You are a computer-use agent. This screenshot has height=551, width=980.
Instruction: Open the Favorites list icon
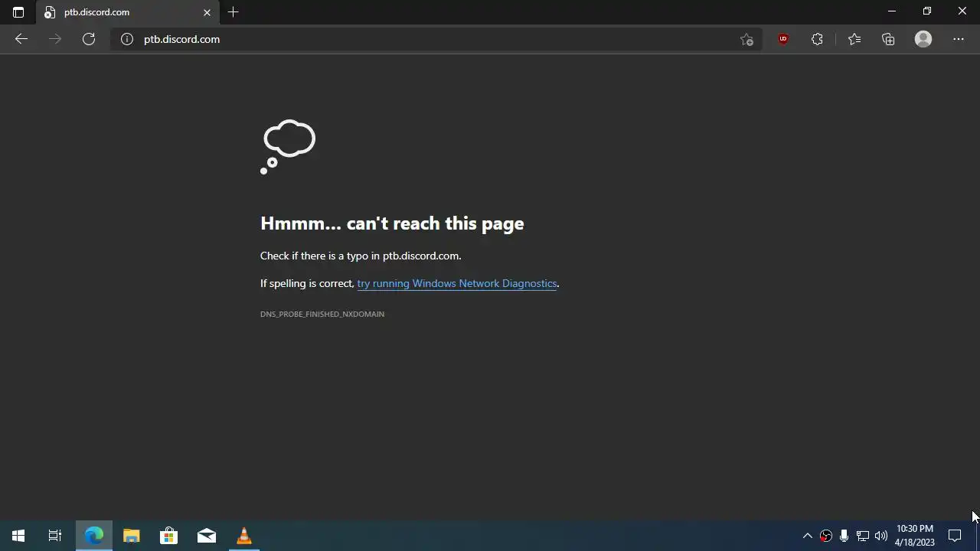(854, 39)
